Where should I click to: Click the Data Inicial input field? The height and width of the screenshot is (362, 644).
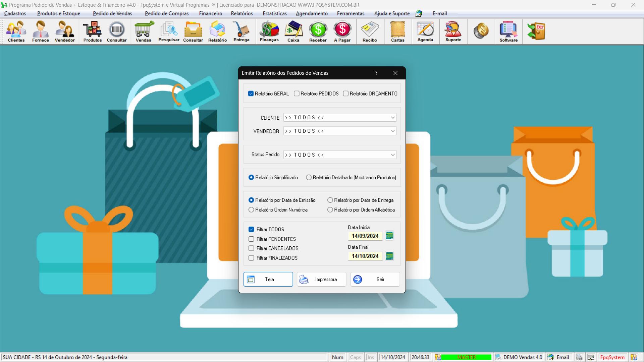[x=365, y=236]
